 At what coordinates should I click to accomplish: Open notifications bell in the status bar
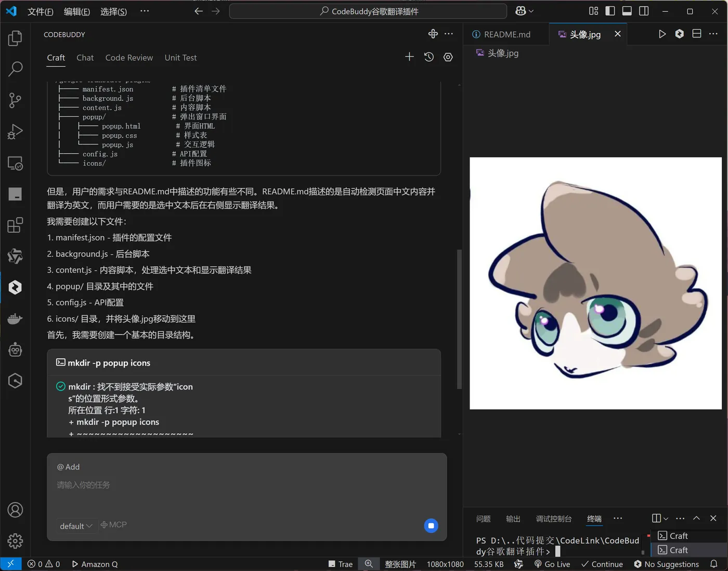(714, 564)
